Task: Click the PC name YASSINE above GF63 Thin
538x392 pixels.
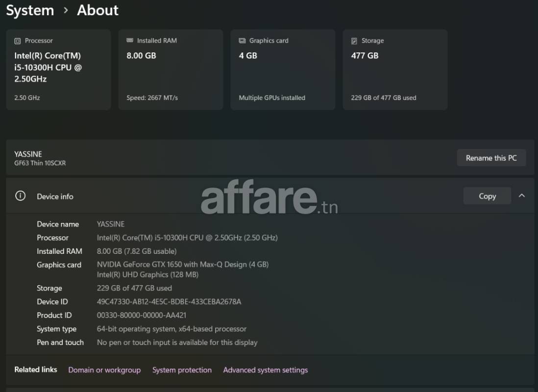Action: 28,154
